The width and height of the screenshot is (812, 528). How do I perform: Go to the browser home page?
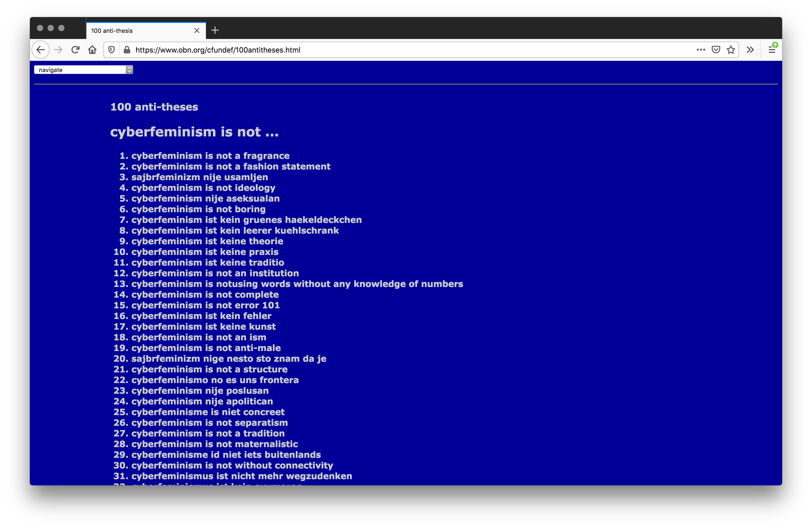click(x=92, y=50)
